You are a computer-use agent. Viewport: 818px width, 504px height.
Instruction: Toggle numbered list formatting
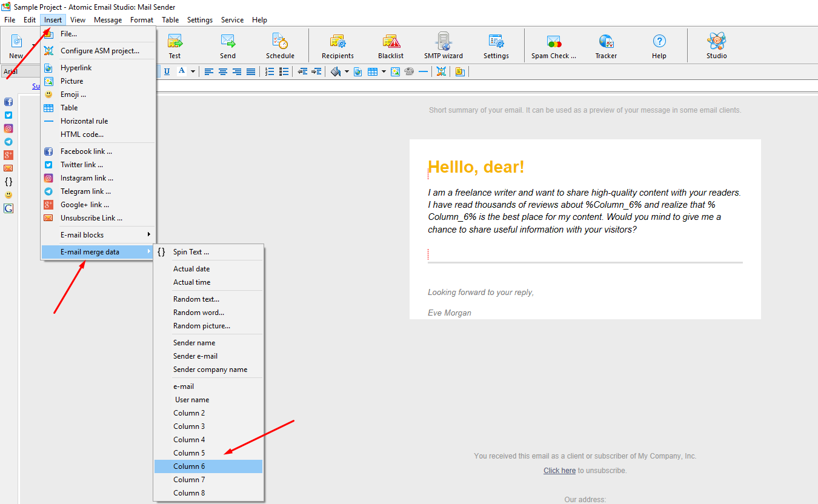pos(270,71)
